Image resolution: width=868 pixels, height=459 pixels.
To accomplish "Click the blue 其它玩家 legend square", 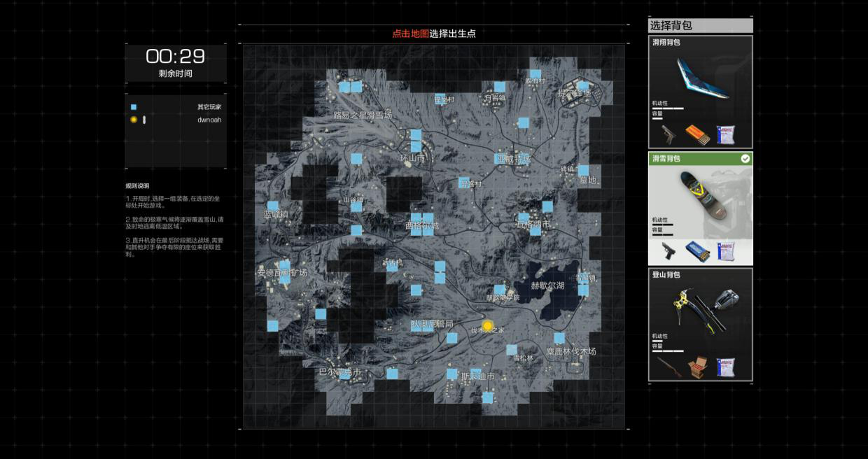I will point(134,107).
